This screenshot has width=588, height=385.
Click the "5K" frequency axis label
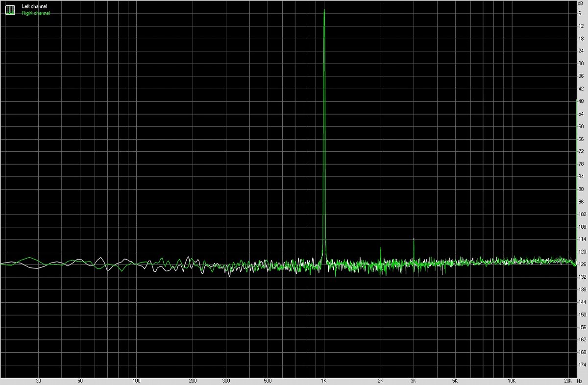455,381
